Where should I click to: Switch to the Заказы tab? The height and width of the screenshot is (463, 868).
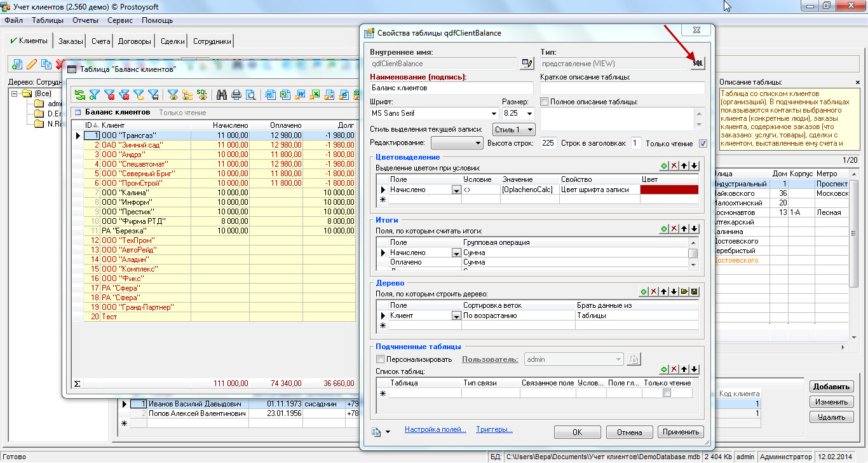pyautogui.click(x=71, y=41)
